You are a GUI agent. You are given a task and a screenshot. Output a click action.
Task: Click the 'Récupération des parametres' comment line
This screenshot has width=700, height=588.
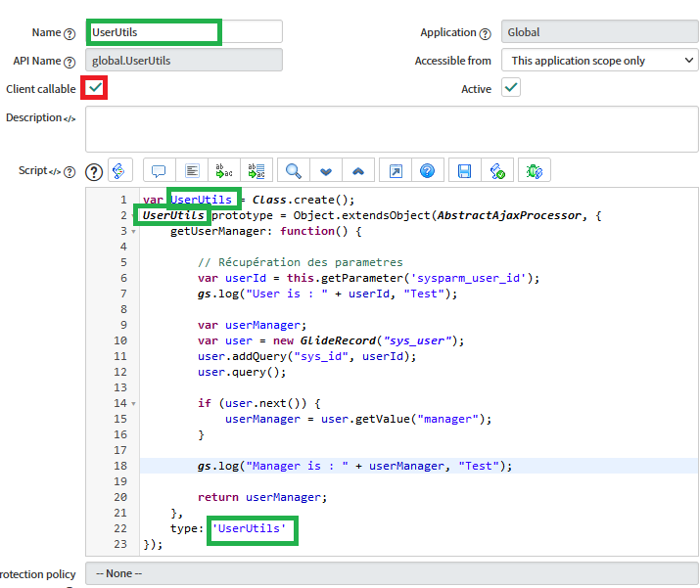point(300,262)
